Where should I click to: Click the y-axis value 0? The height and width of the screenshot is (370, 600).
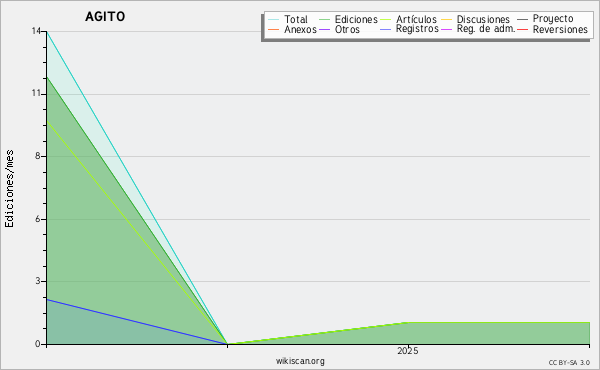tap(38, 344)
